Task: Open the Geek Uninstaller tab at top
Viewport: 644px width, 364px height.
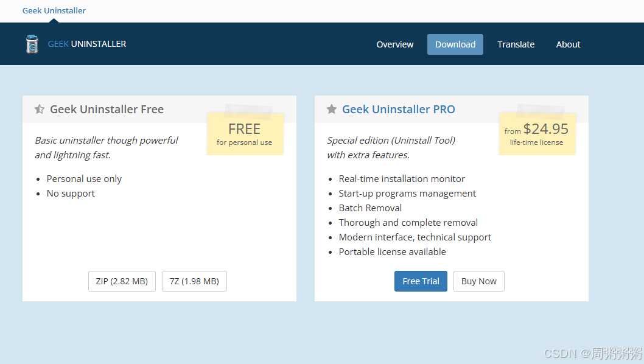Action: (54, 11)
